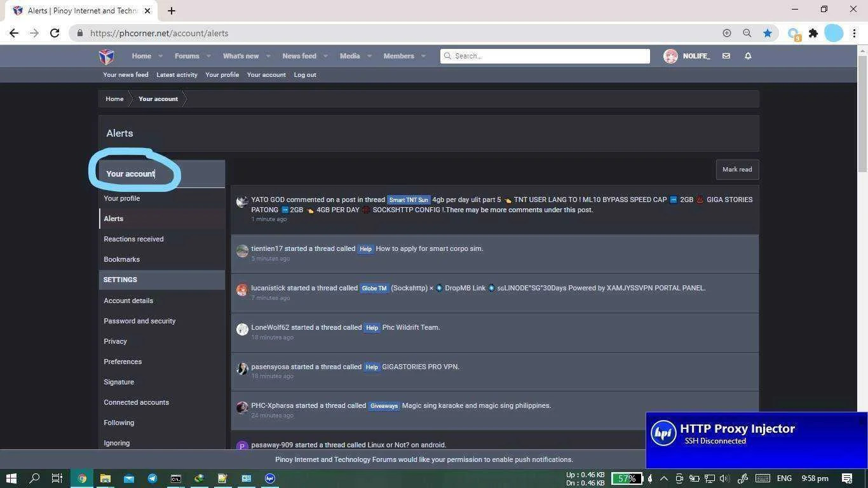The image size is (868, 488).
Task: Open the Mail app on taskbar
Action: [129, 478]
